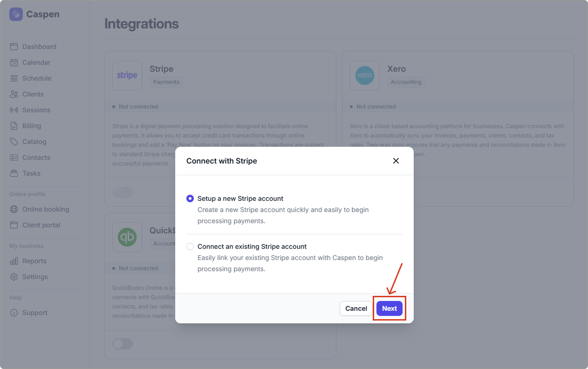Open the Calendar sidebar icon
This screenshot has height=369, width=588.
[x=14, y=62]
